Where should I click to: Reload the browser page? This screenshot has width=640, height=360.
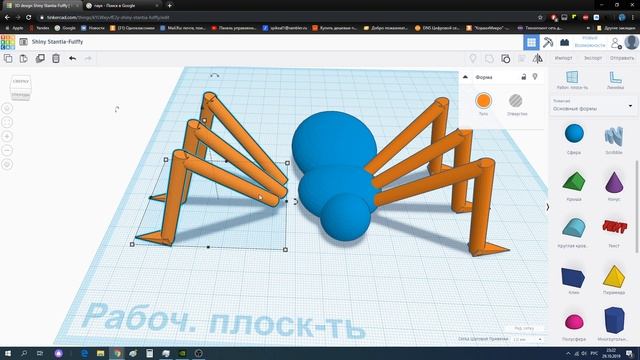(29, 18)
